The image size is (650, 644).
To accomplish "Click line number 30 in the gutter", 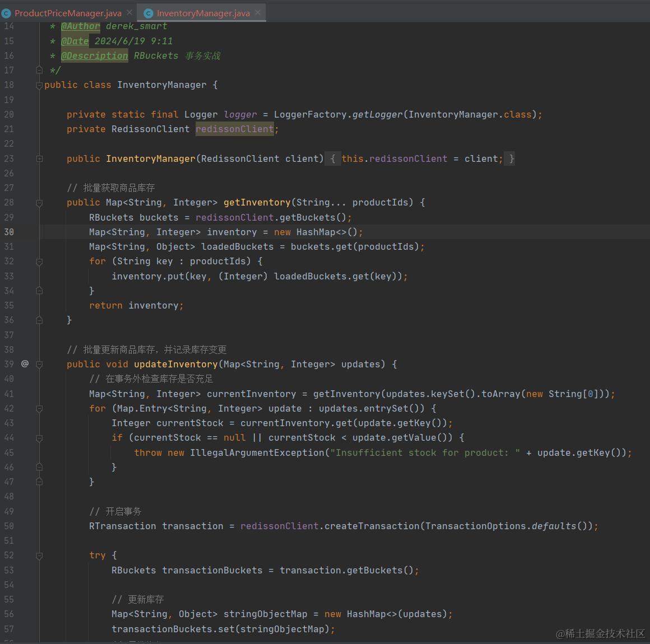I will click(x=9, y=232).
